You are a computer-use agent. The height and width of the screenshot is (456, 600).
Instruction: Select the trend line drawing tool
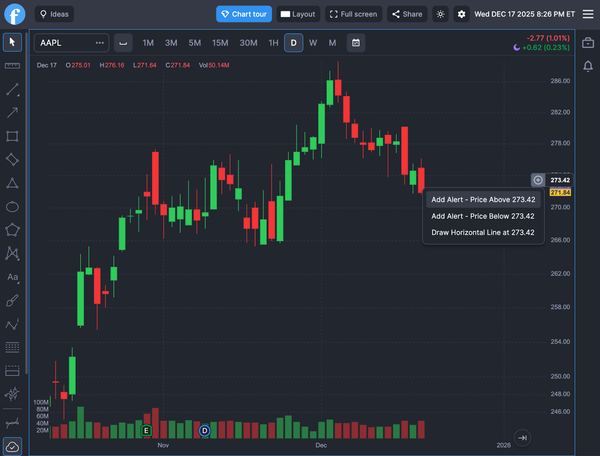click(12, 89)
